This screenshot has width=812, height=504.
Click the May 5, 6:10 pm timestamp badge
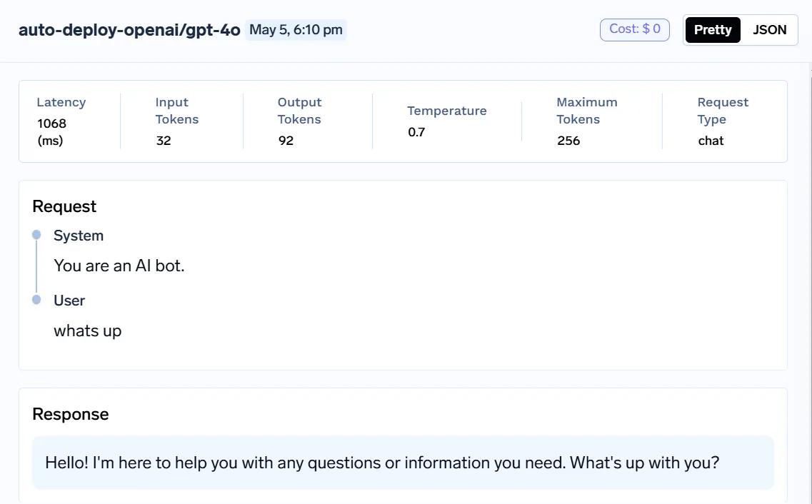pos(296,30)
